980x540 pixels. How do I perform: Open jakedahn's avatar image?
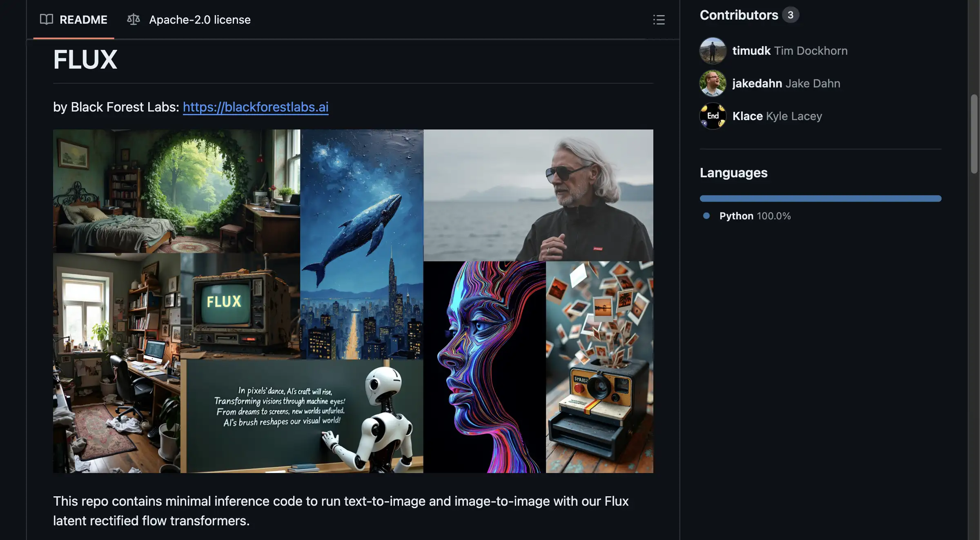[x=713, y=83]
